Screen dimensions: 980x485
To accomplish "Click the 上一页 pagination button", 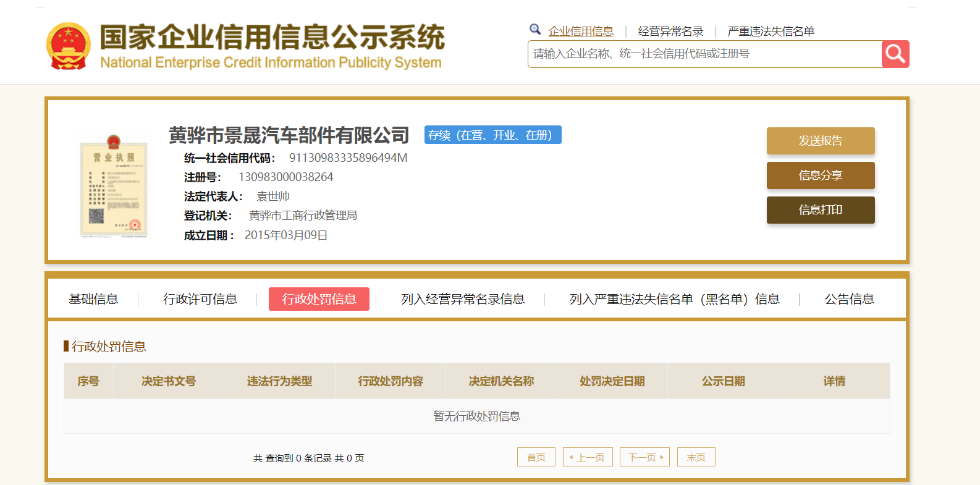I will [x=588, y=457].
